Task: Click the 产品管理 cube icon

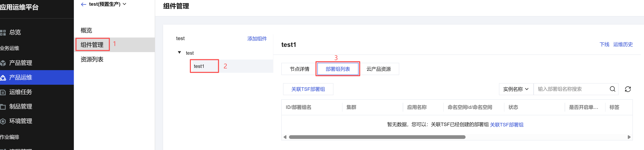Action: (x=3, y=63)
